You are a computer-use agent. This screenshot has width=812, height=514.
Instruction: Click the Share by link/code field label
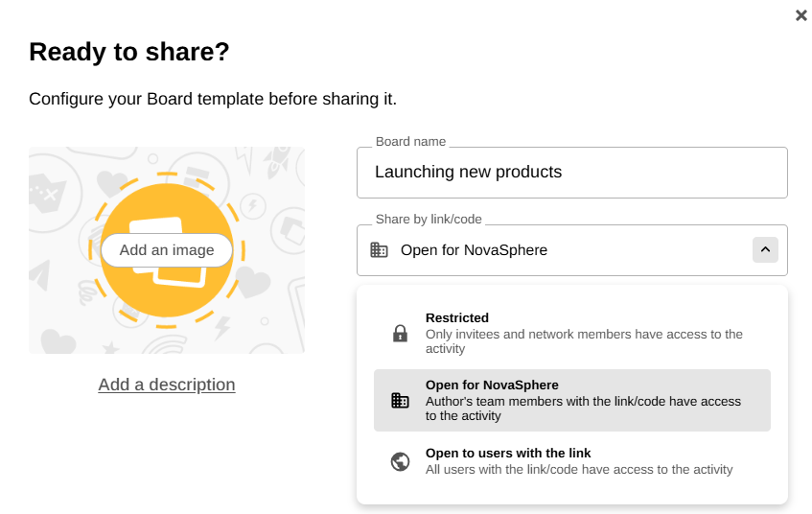(429, 220)
